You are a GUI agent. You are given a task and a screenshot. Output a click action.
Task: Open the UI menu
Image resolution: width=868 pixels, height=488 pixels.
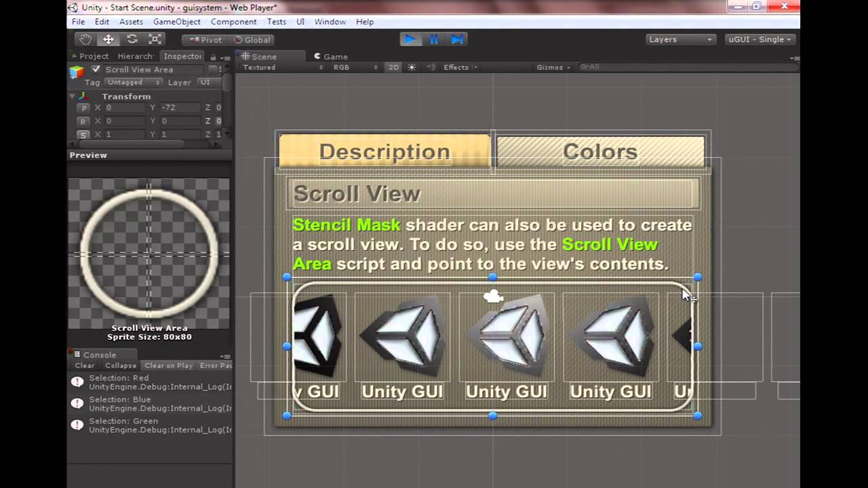click(300, 22)
